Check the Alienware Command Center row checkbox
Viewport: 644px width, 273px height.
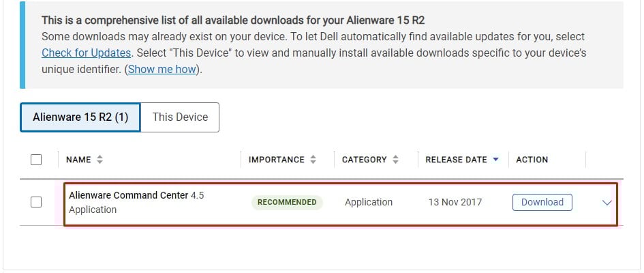pos(36,202)
